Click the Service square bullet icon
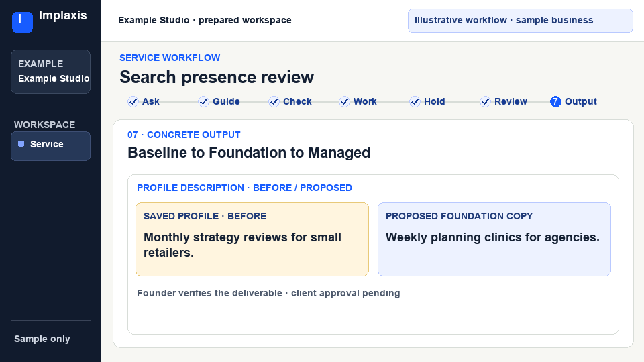644x362 pixels. coord(21,144)
